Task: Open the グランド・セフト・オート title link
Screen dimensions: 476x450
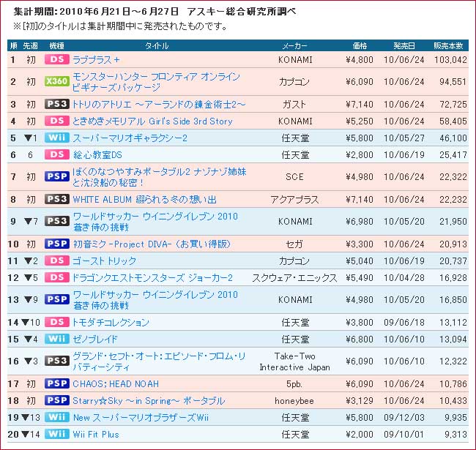Action: pos(159,361)
